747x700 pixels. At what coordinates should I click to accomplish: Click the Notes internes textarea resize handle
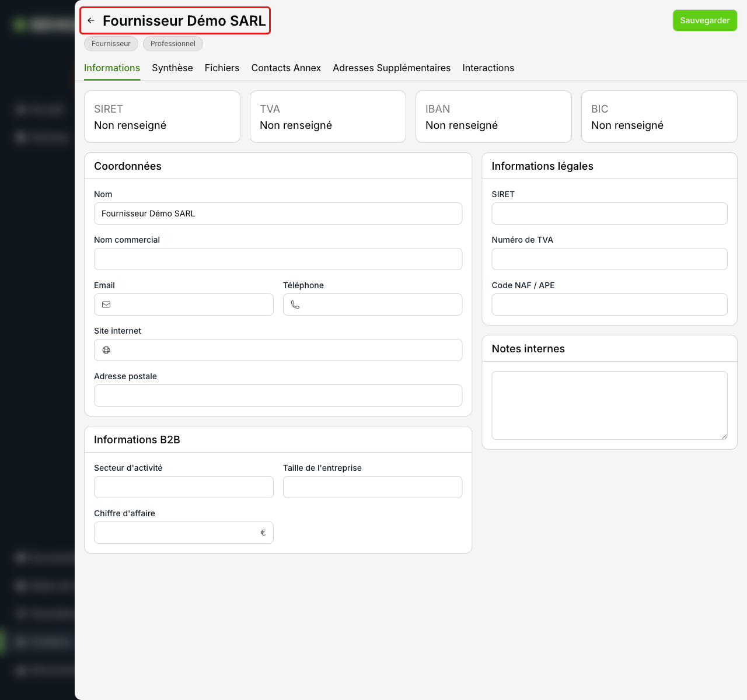click(x=724, y=436)
